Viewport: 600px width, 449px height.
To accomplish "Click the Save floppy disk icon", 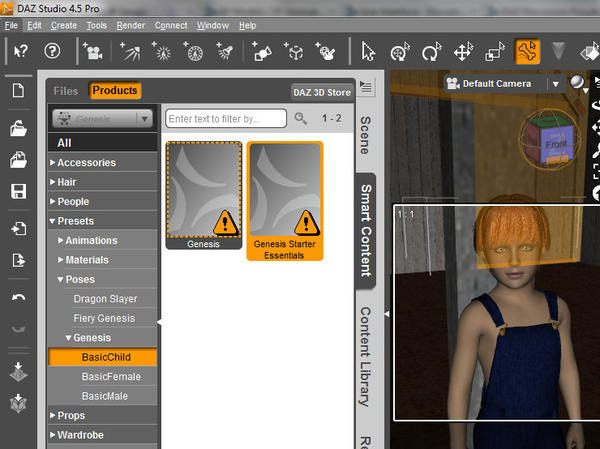I will (x=18, y=191).
